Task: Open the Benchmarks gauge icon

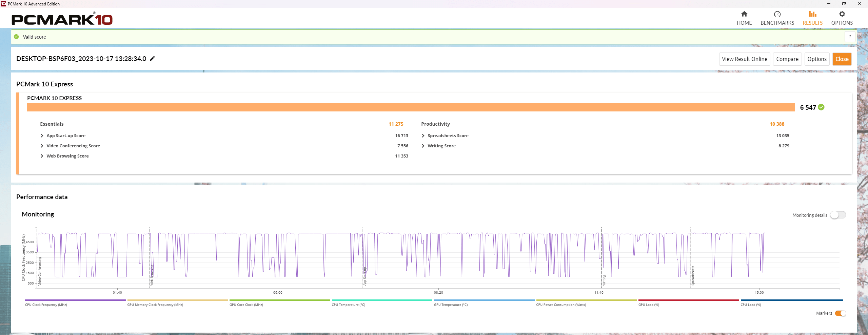Action: (777, 14)
